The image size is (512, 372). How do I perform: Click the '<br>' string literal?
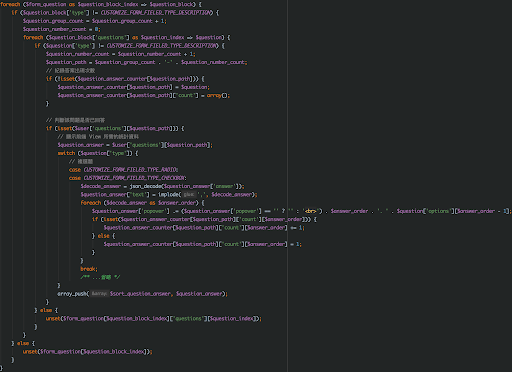pyautogui.click(x=311, y=211)
